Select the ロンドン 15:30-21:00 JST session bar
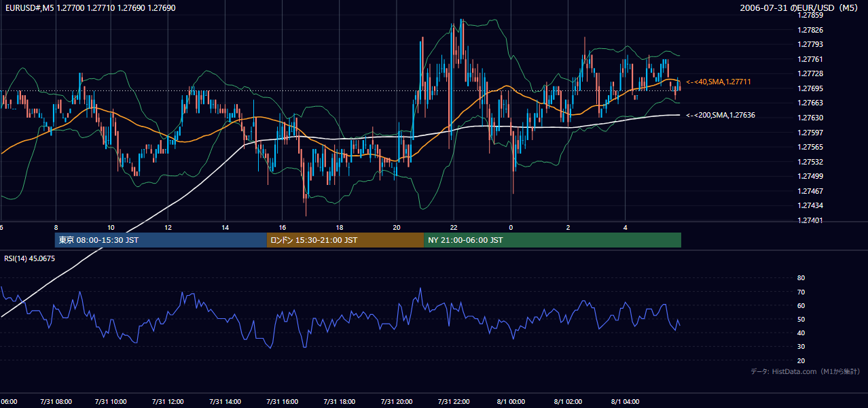Screen dimensions: 868x408 click(345, 240)
